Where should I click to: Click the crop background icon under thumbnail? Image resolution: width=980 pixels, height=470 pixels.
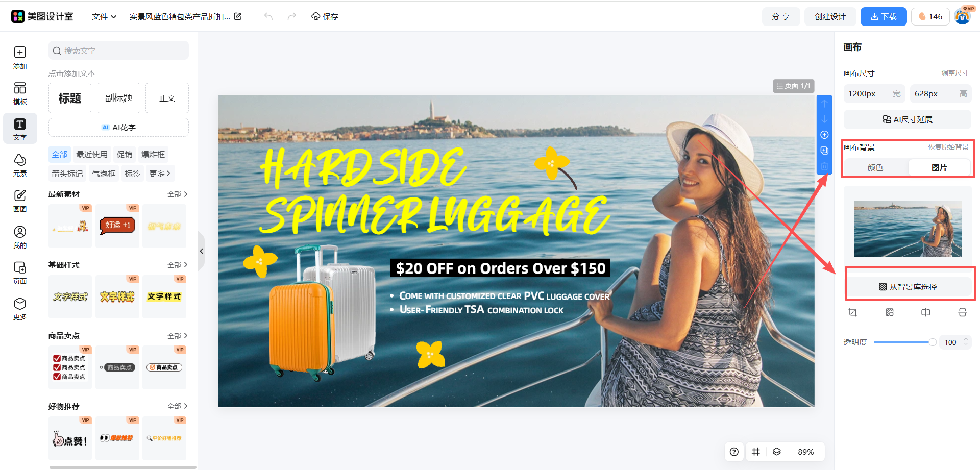[x=852, y=312]
